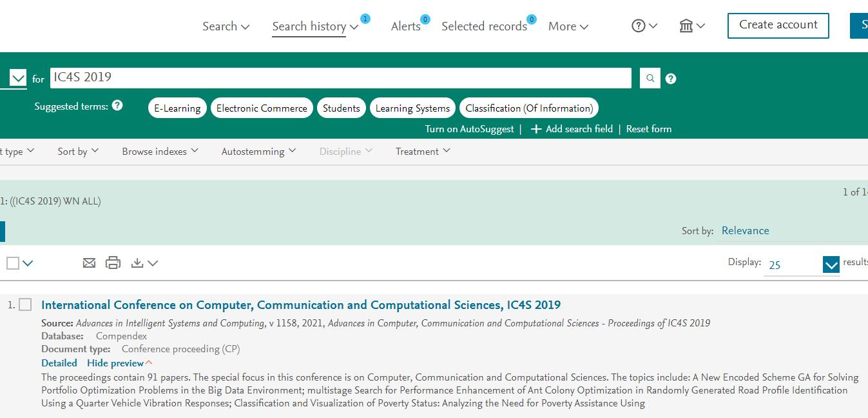Expand the Sort by filter dropdown

[x=78, y=152]
